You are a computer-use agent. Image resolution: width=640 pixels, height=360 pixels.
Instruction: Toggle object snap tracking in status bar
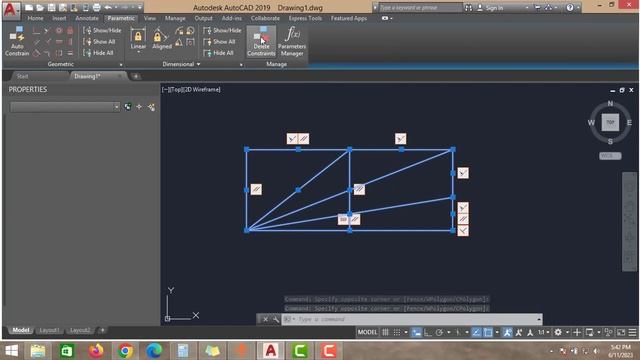click(476, 332)
